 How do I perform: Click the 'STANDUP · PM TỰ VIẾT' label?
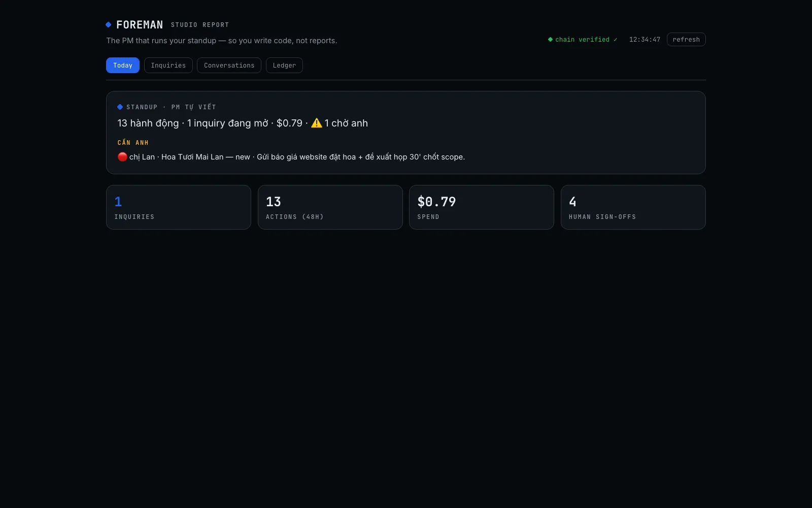171,107
